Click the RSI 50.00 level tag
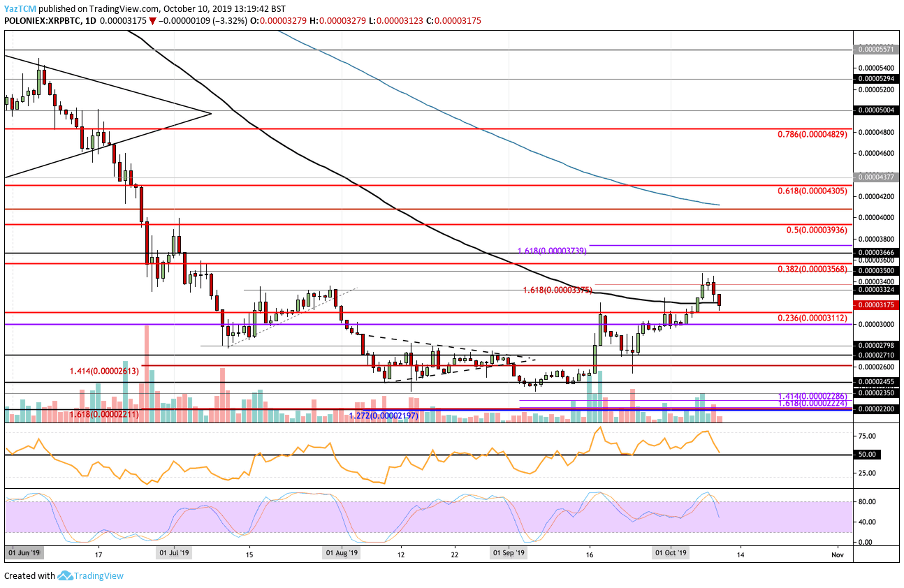This screenshot has height=588, width=904. click(867, 455)
